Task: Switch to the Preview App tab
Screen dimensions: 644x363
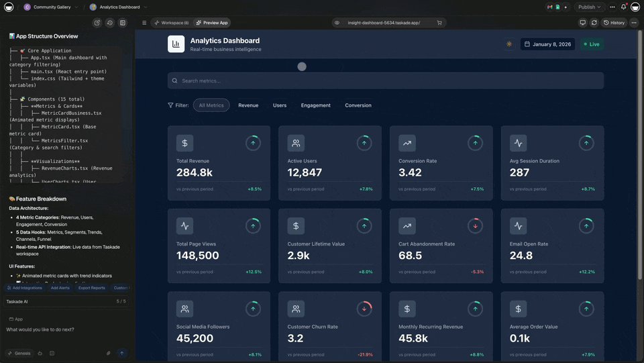Action: click(x=212, y=23)
